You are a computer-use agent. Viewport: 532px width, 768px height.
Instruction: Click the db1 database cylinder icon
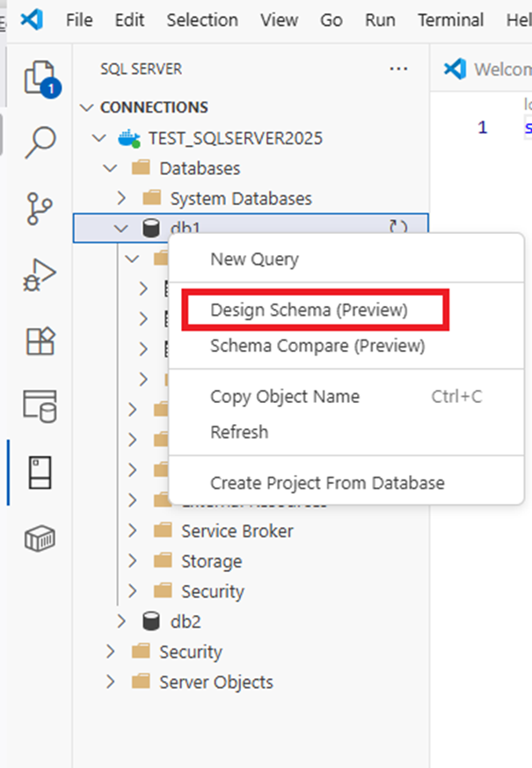pyautogui.click(x=150, y=228)
